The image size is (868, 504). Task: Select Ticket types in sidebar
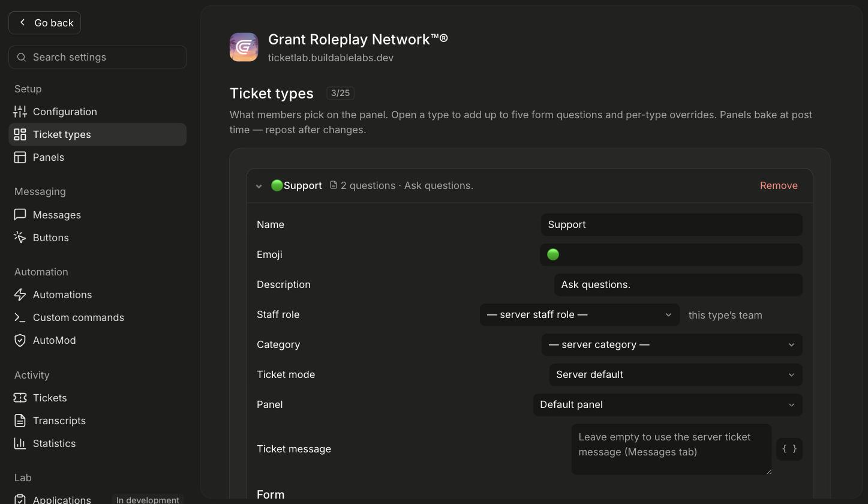[x=97, y=134]
